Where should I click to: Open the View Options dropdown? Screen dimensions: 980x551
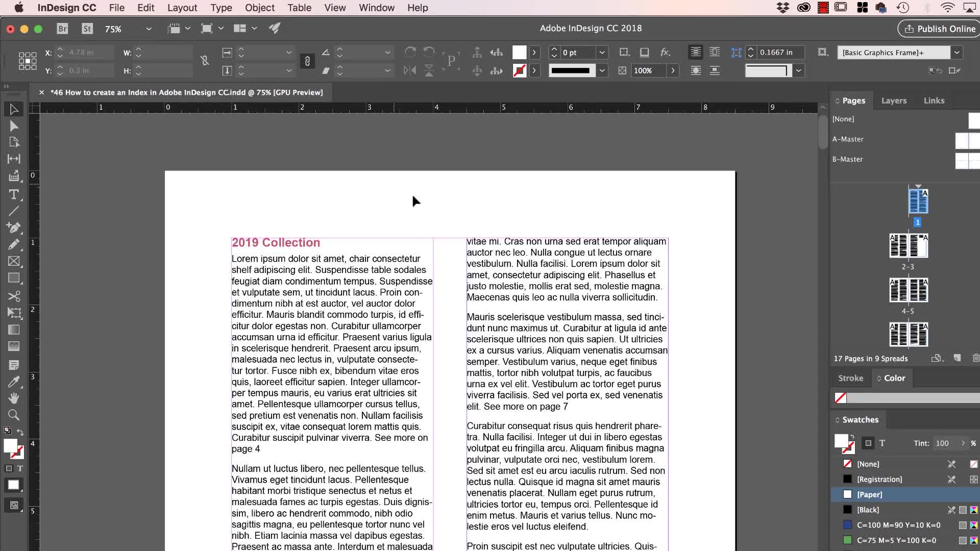(x=188, y=29)
